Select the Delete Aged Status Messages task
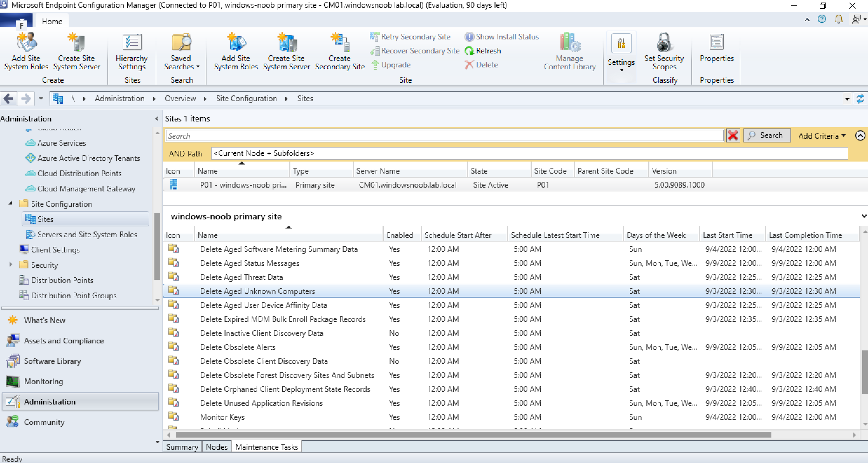 512,263
